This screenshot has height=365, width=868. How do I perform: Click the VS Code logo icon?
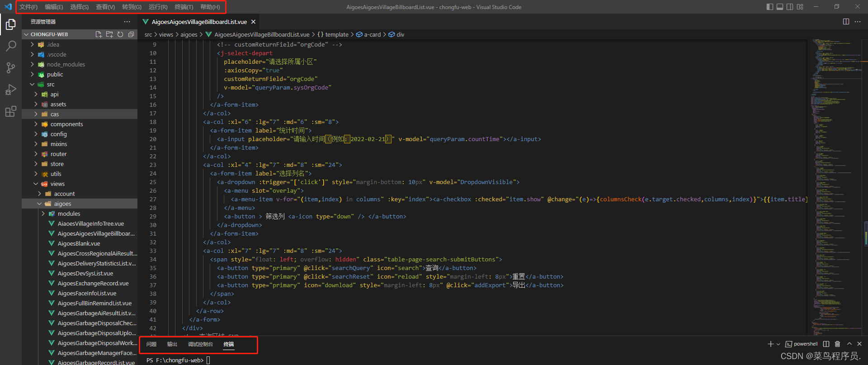[x=8, y=7]
